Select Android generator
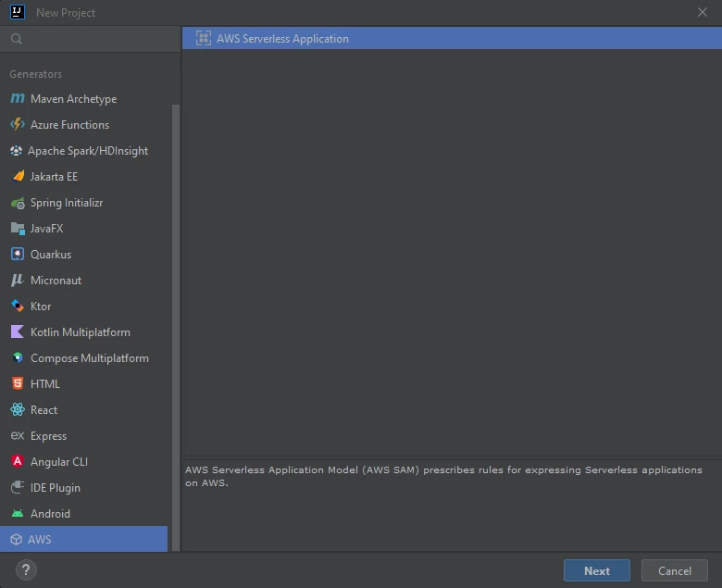The image size is (722, 588). tap(84, 513)
